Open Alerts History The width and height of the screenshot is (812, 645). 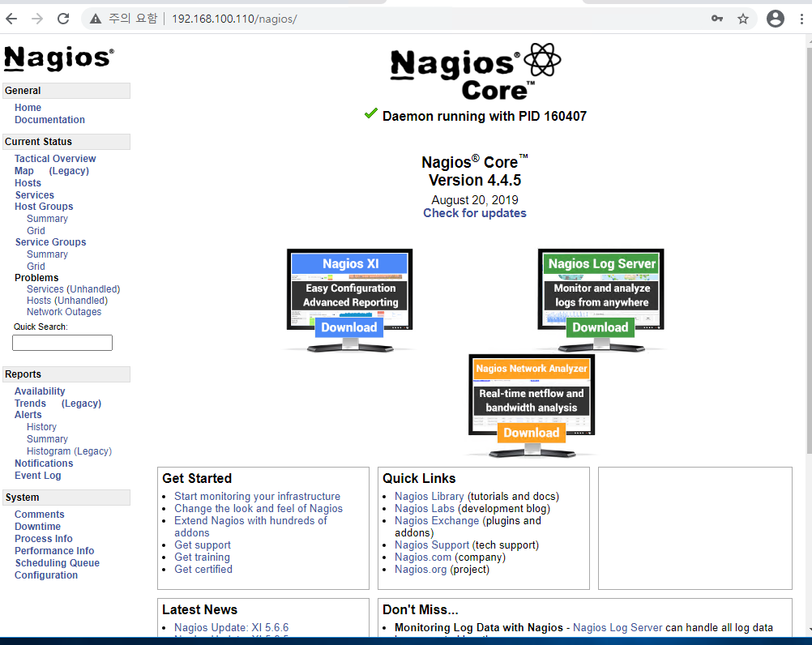tap(41, 427)
